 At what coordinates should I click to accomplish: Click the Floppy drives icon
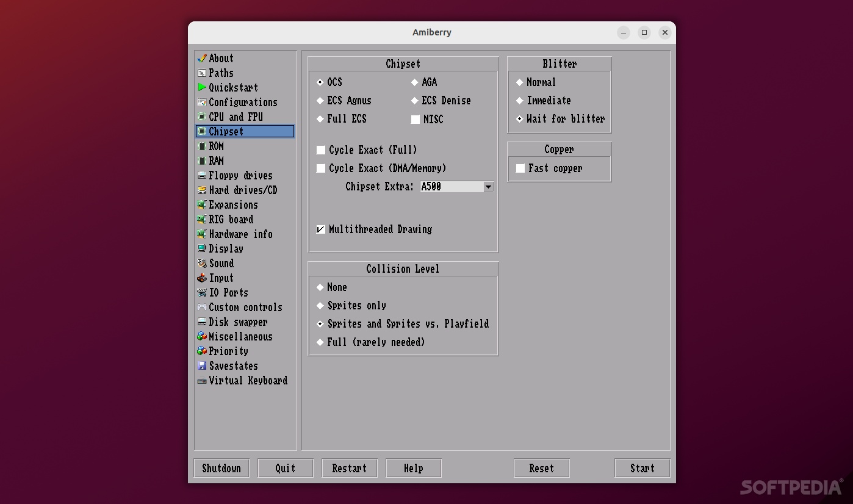point(202,176)
